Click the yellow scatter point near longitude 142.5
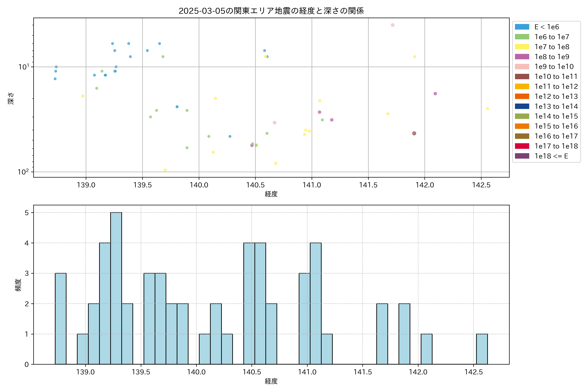This screenshot has width=588, height=392. point(487,108)
